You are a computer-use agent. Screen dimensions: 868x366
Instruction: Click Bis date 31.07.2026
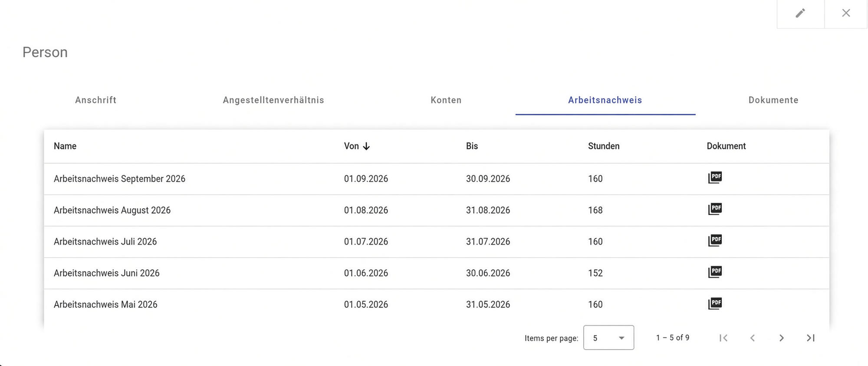[x=488, y=242]
